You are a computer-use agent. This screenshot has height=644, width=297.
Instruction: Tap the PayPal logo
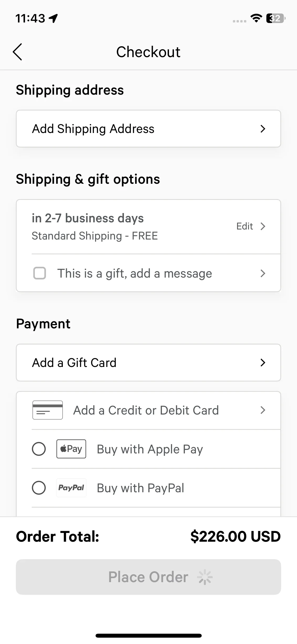point(71,488)
